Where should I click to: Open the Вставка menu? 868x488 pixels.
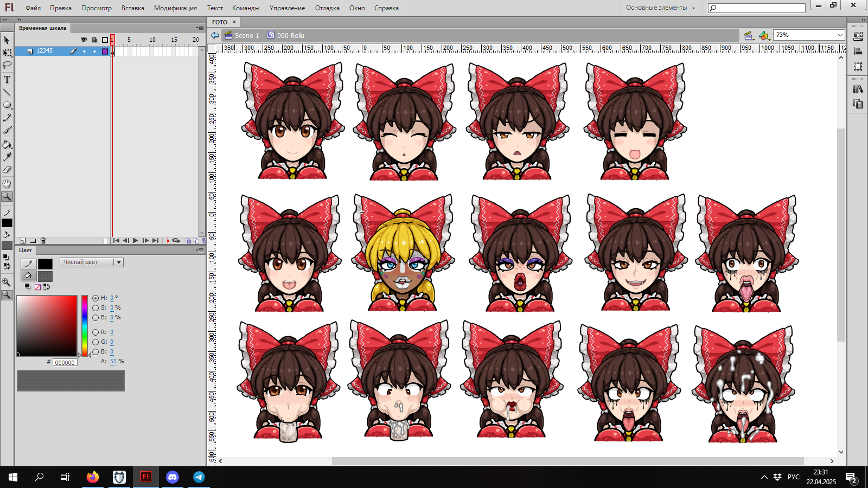click(133, 8)
